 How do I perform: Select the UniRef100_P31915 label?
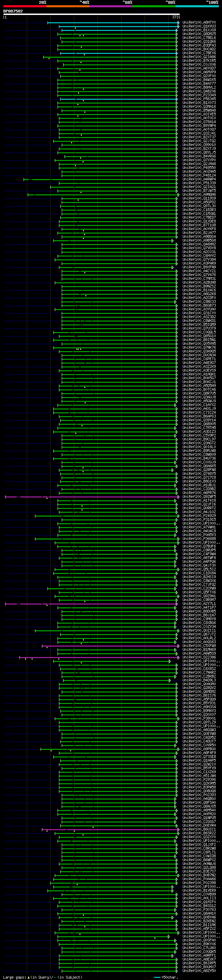(x=199, y=520)
